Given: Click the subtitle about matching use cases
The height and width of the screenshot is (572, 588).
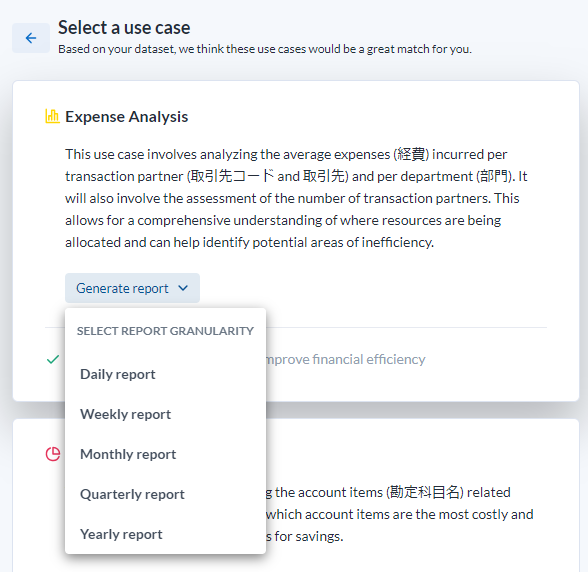Looking at the screenshot, I should coord(265,49).
